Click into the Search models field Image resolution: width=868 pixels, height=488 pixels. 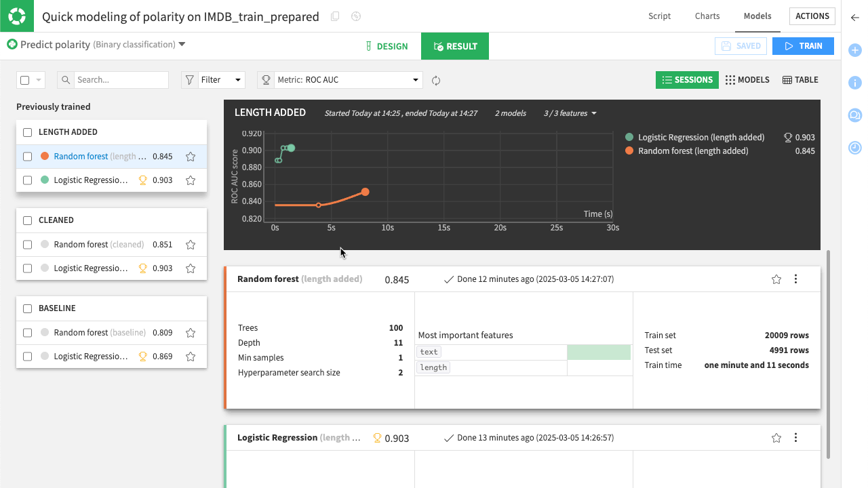121,80
